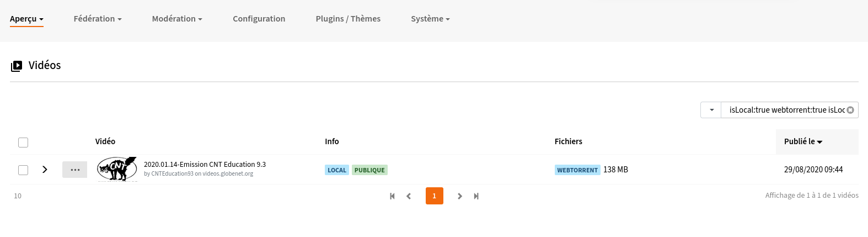Screen dimensions: 868x237
Task: Toggle the select-all checkbox in the table header
Action: point(23,143)
